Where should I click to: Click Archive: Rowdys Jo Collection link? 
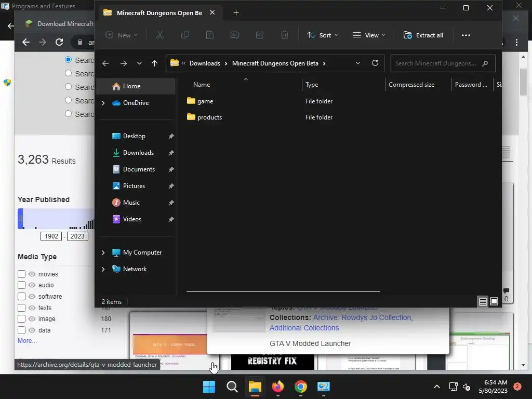[x=362, y=317]
